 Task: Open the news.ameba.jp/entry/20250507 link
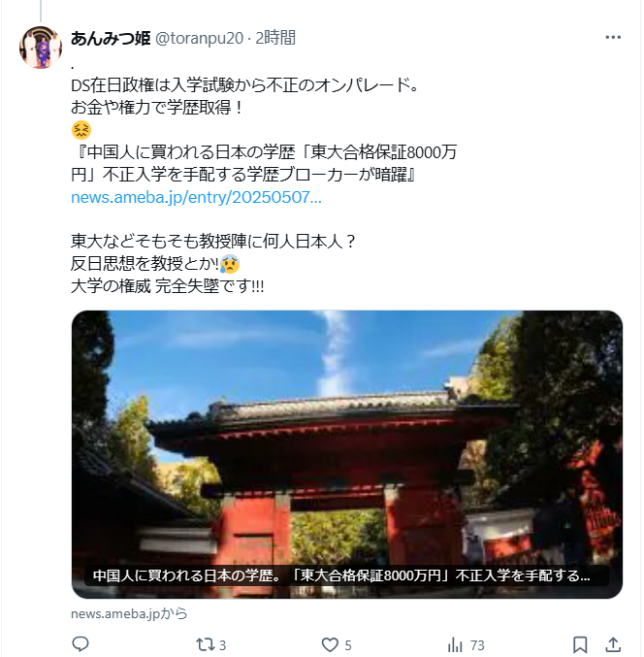tap(196, 197)
